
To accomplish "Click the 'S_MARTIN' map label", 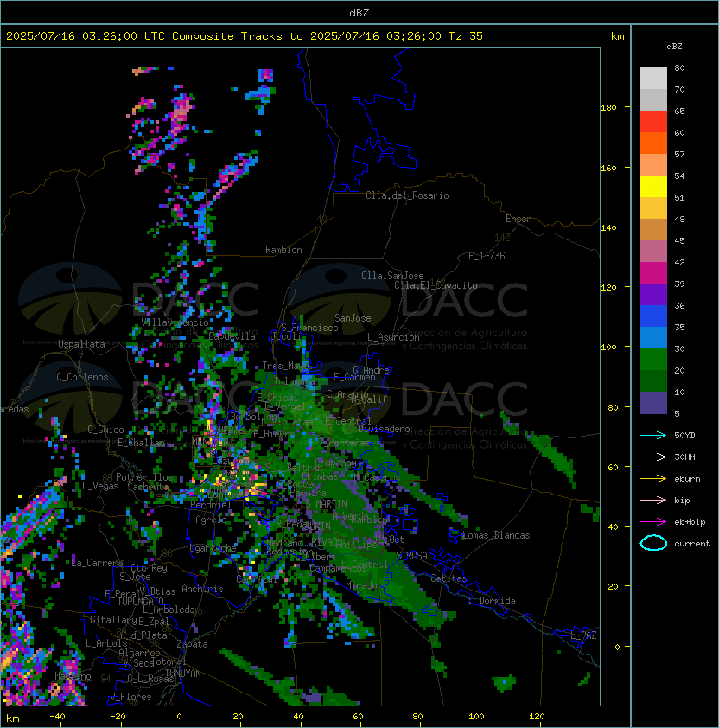I will tap(327, 504).
